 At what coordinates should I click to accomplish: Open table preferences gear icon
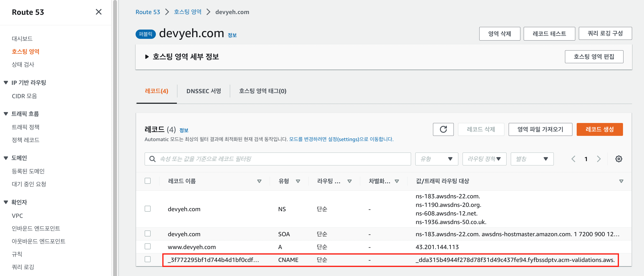(x=618, y=159)
